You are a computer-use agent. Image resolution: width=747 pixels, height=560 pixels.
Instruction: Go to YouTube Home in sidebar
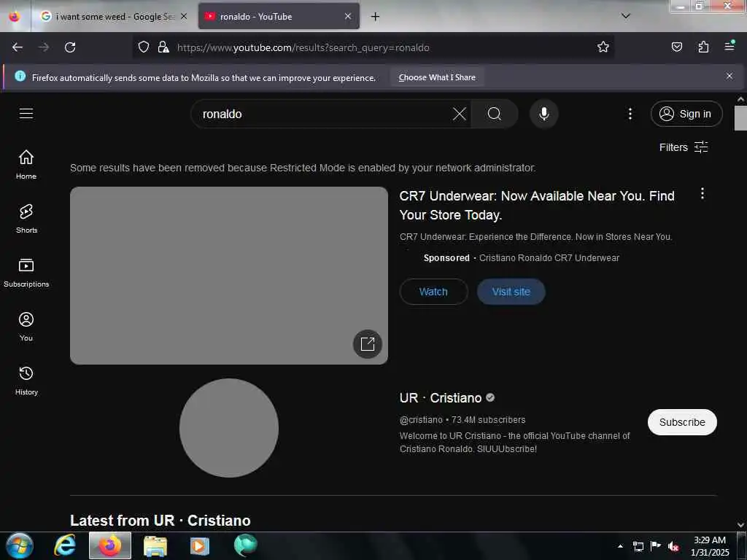pos(26,165)
